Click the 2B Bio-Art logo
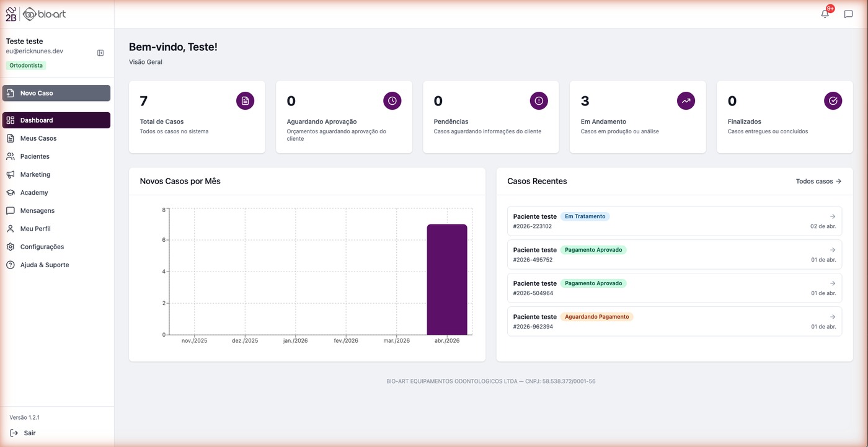 click(35, 14)
